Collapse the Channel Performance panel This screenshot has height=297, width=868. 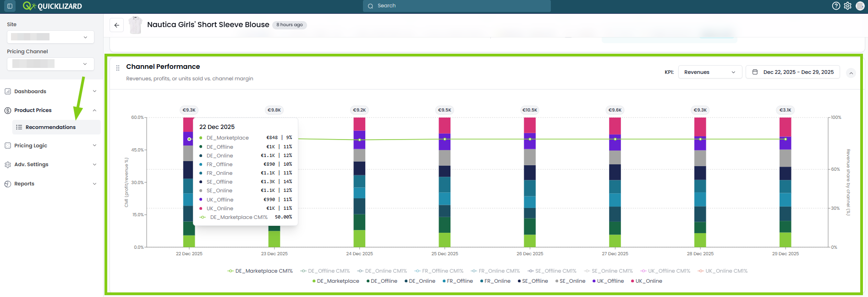851,73
